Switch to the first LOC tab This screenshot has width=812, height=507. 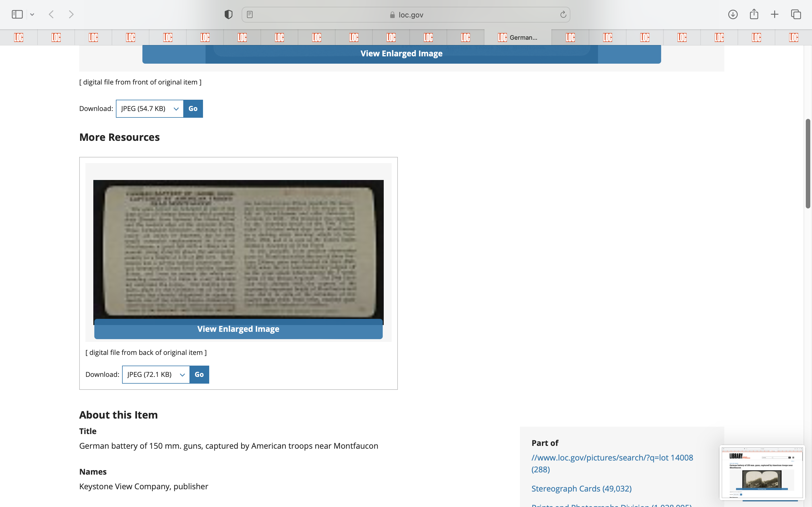click(x=19, y=37)
